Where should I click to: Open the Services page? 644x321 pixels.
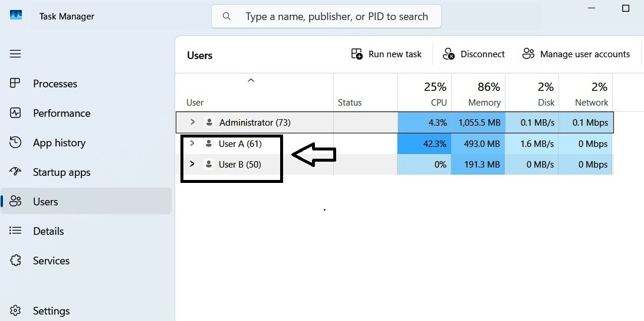(x=51, y=261)
